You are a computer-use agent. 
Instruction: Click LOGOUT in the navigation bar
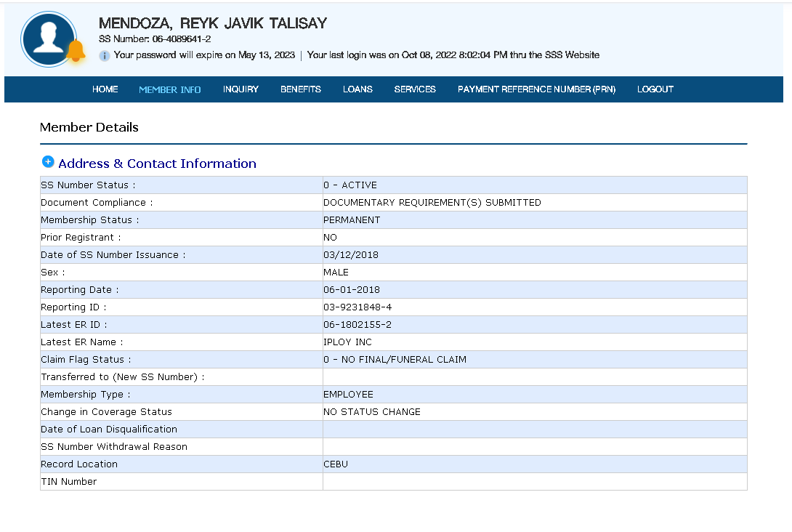pyautogui.click(x=655, y=89)
